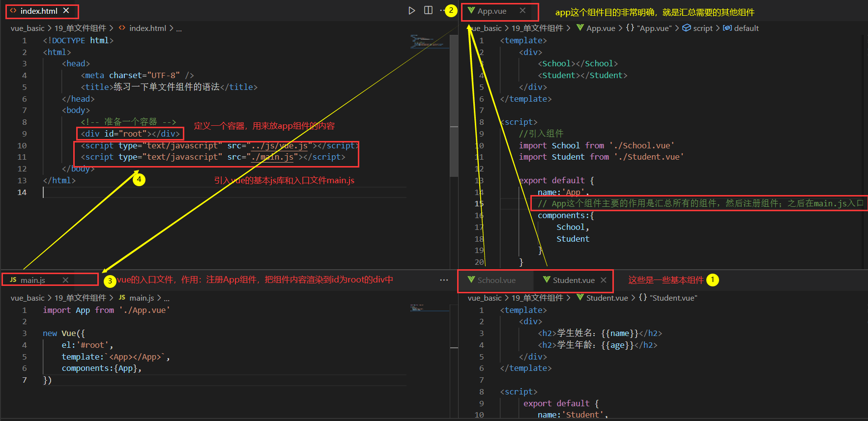Click Student.vue file breadcrumb segment
The width and height of the screenshot is (868, 421).
607,298
